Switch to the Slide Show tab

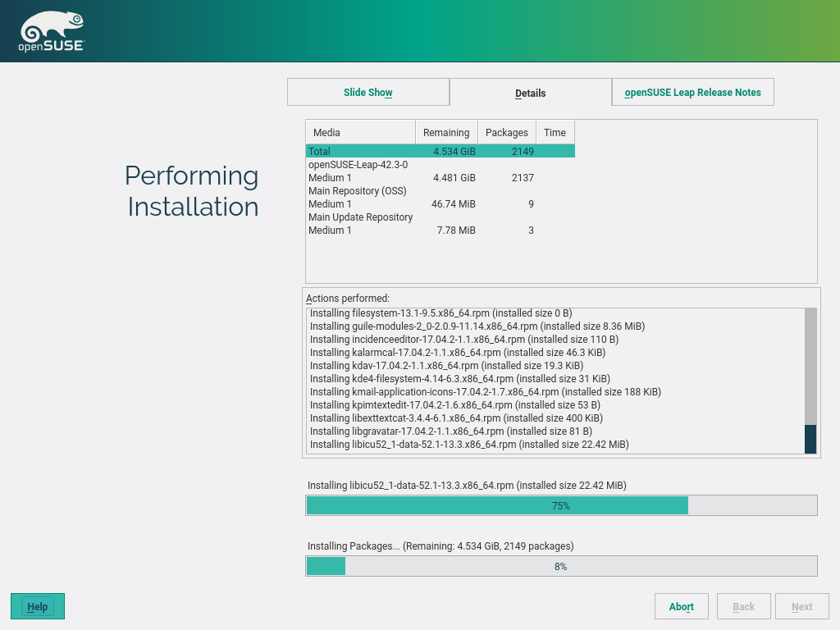[368, 92]
